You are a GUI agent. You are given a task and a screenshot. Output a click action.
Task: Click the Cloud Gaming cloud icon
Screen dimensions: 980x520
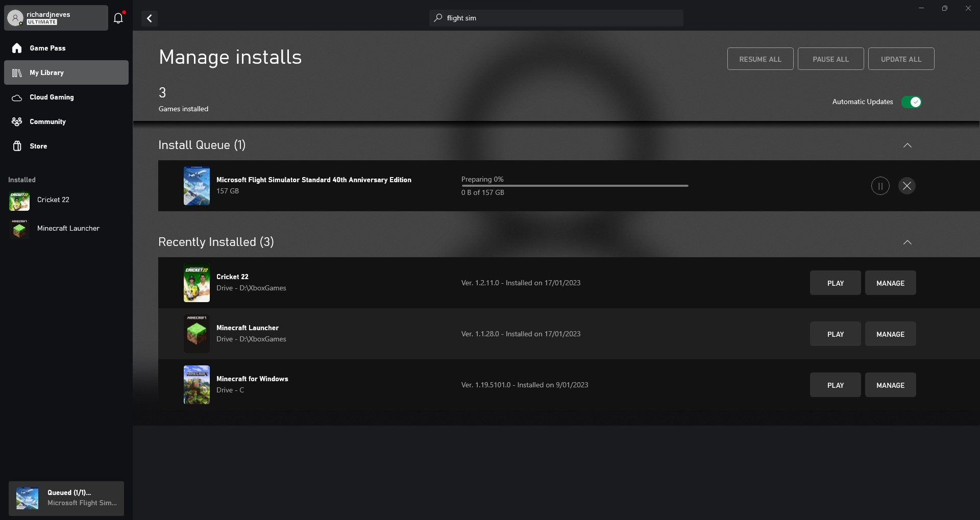pos(17,97)
